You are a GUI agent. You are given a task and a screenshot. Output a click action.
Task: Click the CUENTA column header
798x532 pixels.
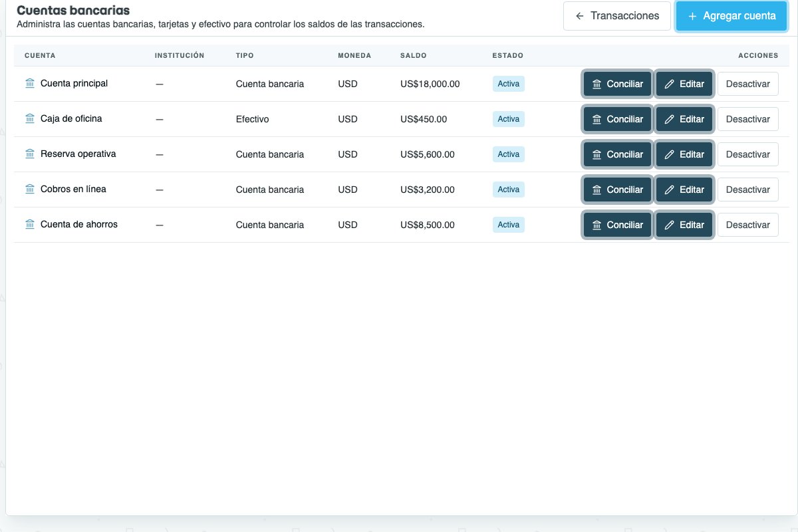(x=40, y=56)
